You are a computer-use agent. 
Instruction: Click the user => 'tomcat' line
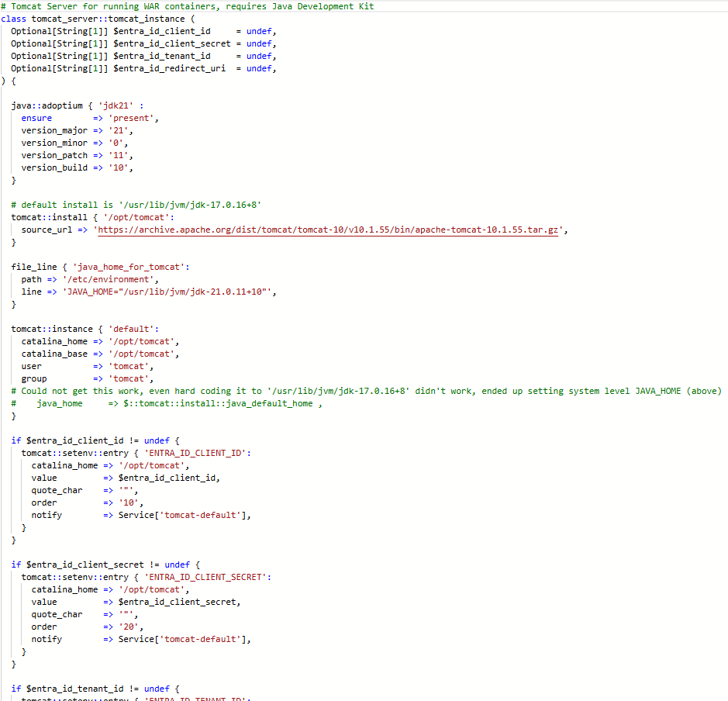tap(88, 366)
